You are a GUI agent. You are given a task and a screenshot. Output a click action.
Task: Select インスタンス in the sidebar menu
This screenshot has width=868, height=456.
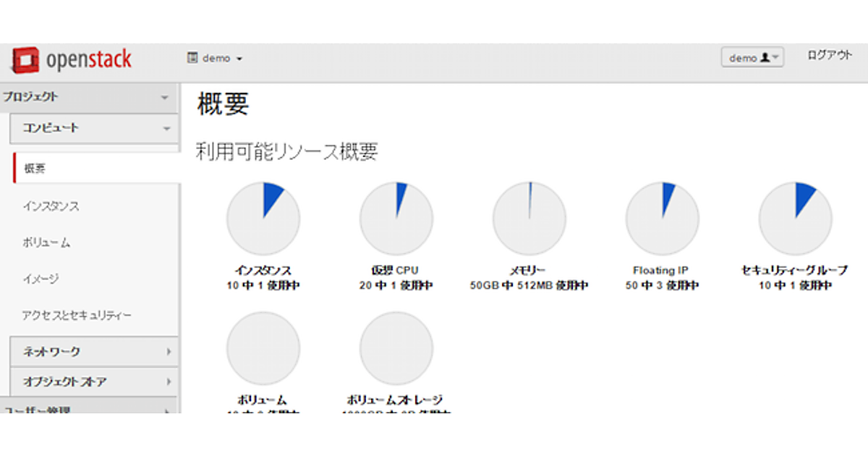coord(51,206)
